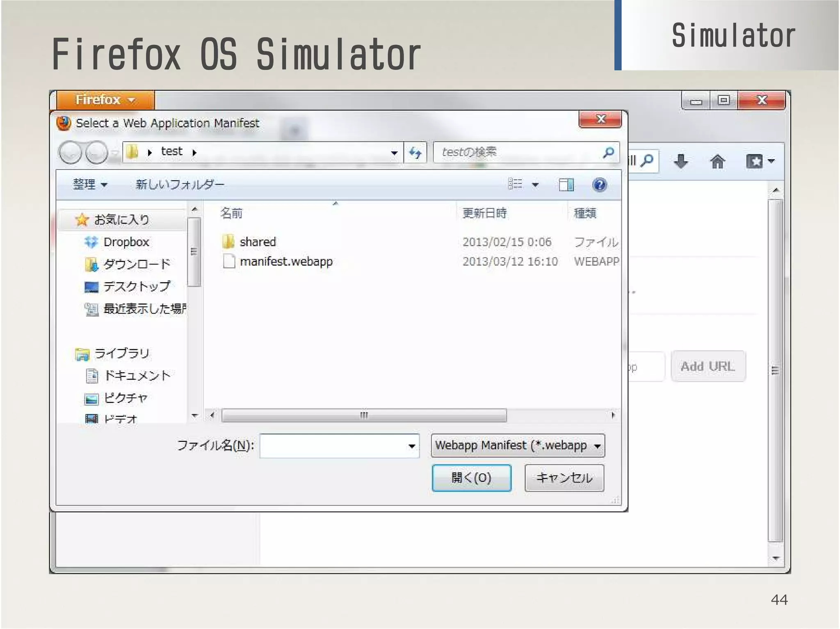Open ビデオ videos library
Viewport: 840px width, 629px height.
(x=120, y=419)
